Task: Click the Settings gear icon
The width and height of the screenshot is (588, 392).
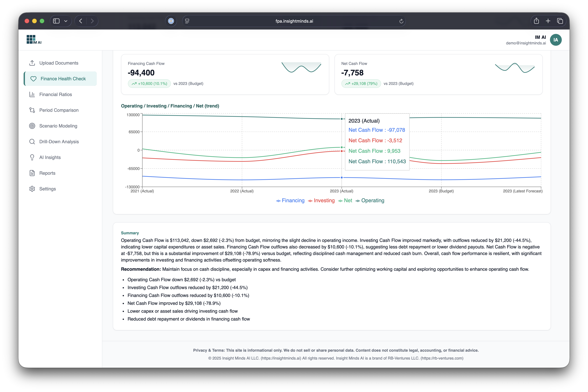Action: click(32, 189)
